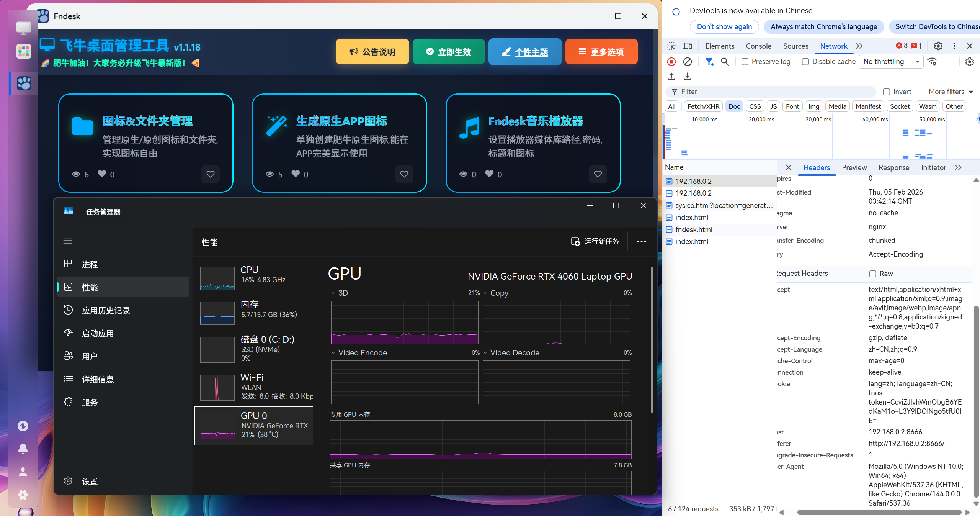
Task: Enable the Preserve log checkbox
Action: pos(745,62)
